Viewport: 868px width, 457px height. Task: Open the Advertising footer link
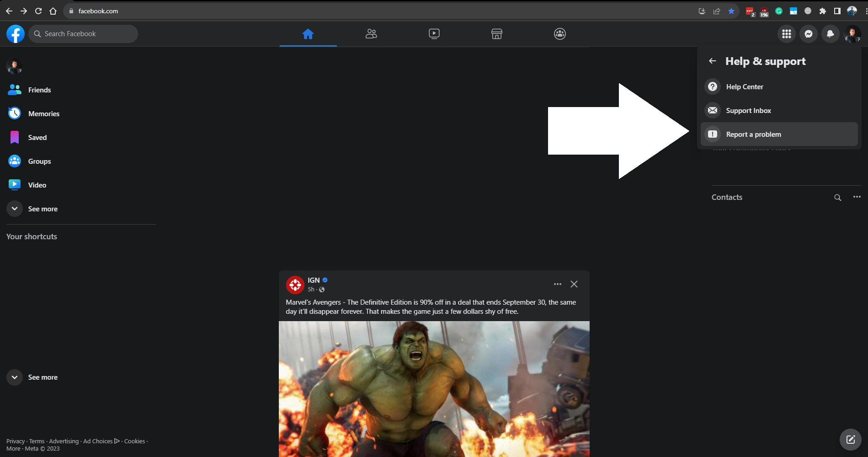point(64,441)
